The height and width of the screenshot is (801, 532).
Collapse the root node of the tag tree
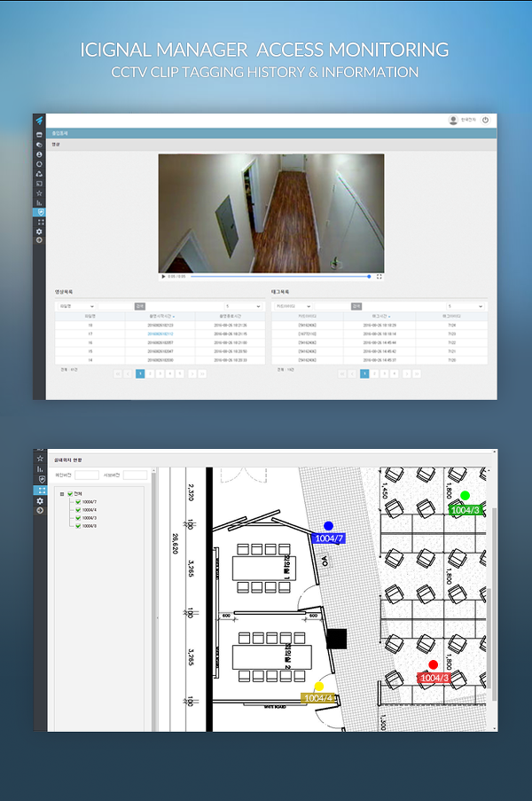62,494
